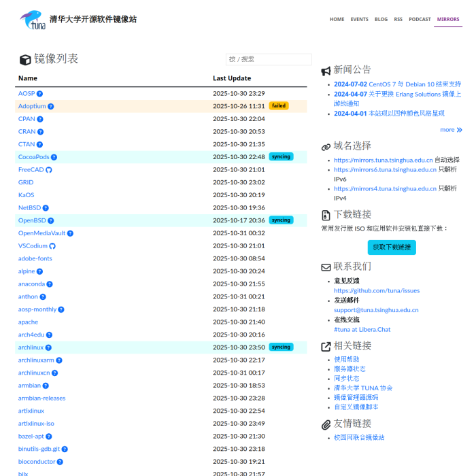
Task: Open the 校园网联合镜像站 link
Action: click(359, 438)
